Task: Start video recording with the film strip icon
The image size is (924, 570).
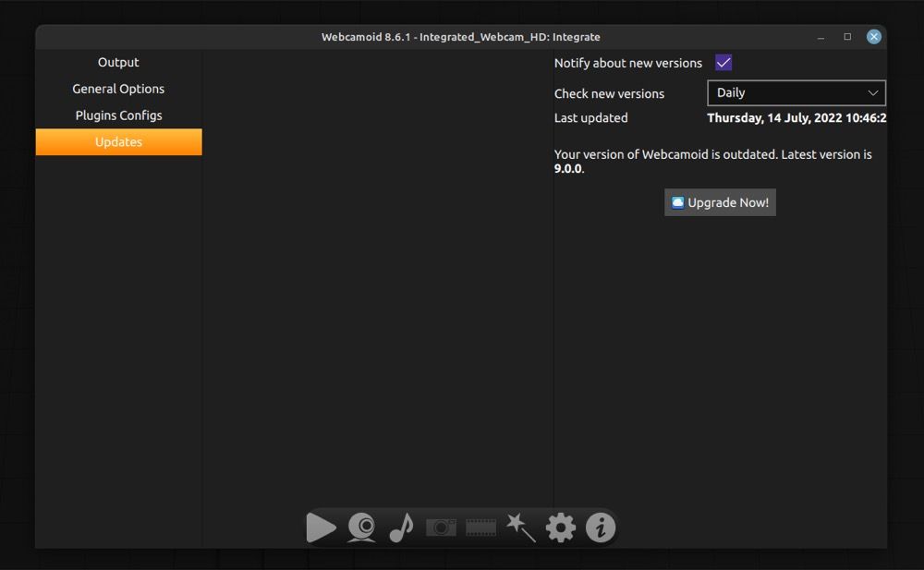Action: pyautogui.click(x=480, y=527)
